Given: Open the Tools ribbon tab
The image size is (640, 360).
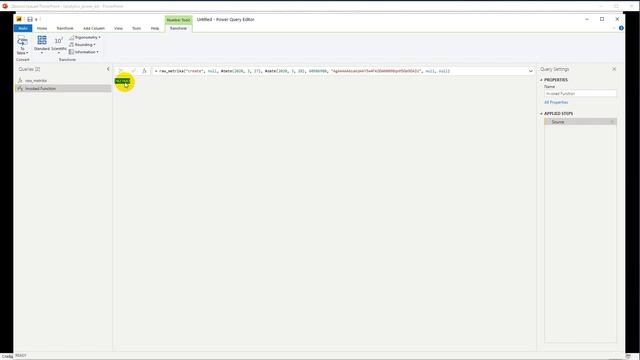Looking at the screenshot, I should click(x=136, y=28).
